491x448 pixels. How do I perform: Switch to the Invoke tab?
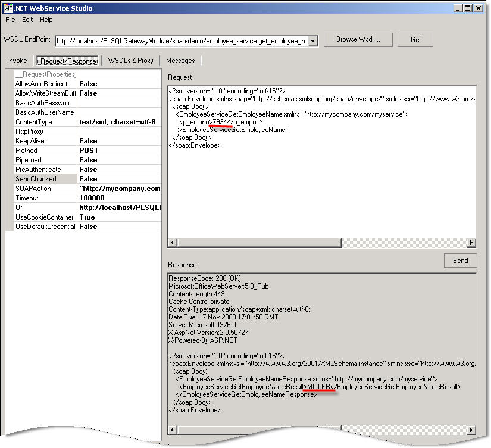click(x=17, y=60)
